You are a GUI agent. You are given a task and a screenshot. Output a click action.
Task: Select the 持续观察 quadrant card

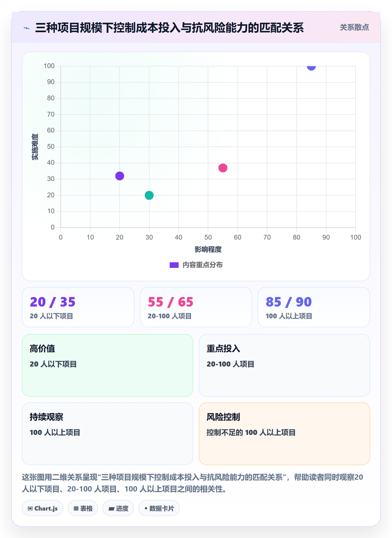click(108, 434)
